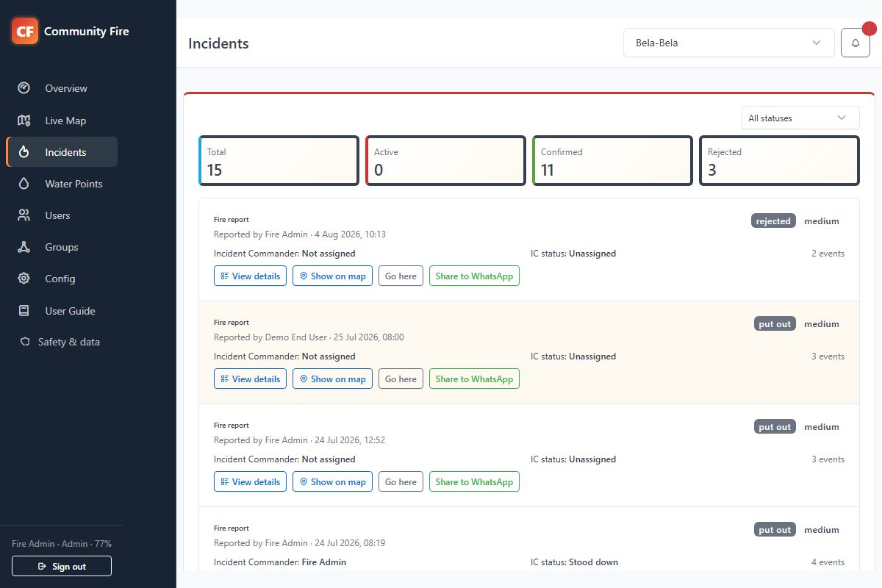Click Go here for 25 Jul report
This screenshot has width=882, height=588.
point(401,379)
